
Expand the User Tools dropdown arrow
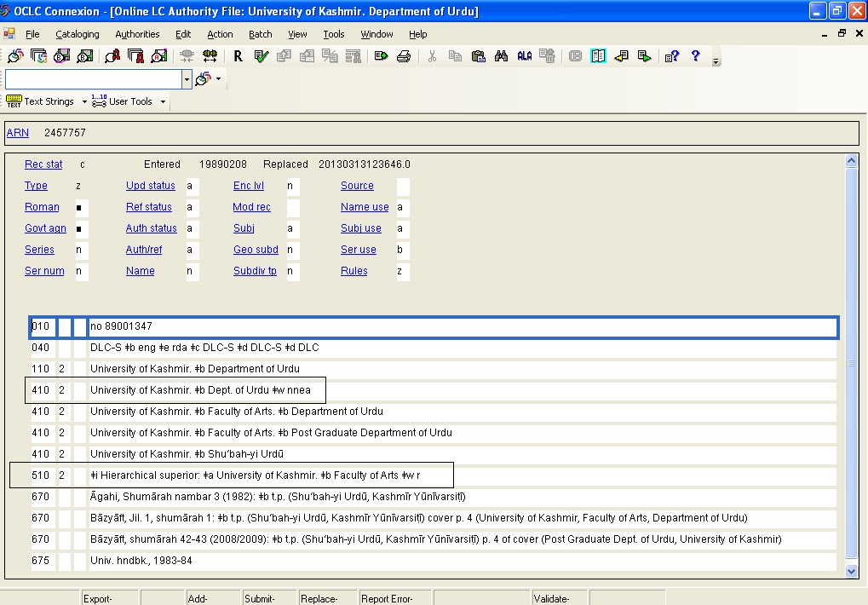point(163,102)
